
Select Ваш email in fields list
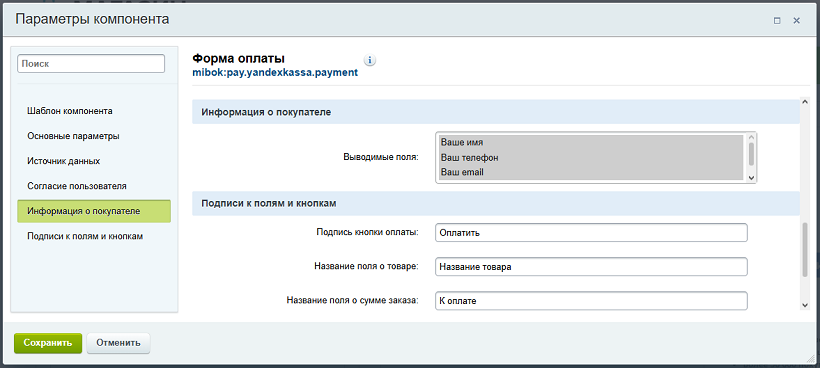click(591, 172)
